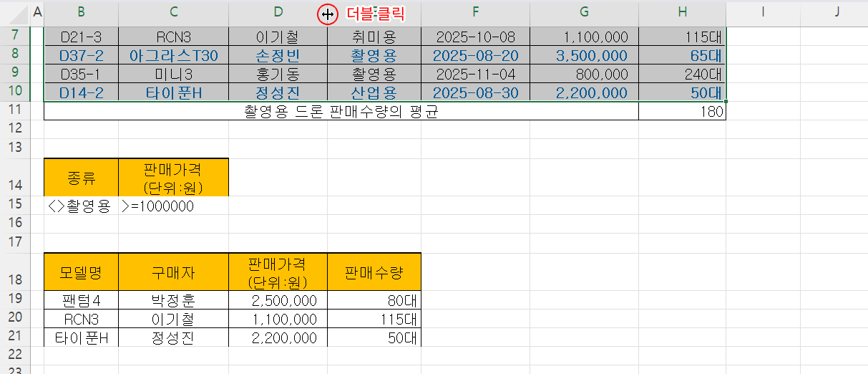Click cell containing D14-2
The image size is (868, 374).
pos(81,92)
